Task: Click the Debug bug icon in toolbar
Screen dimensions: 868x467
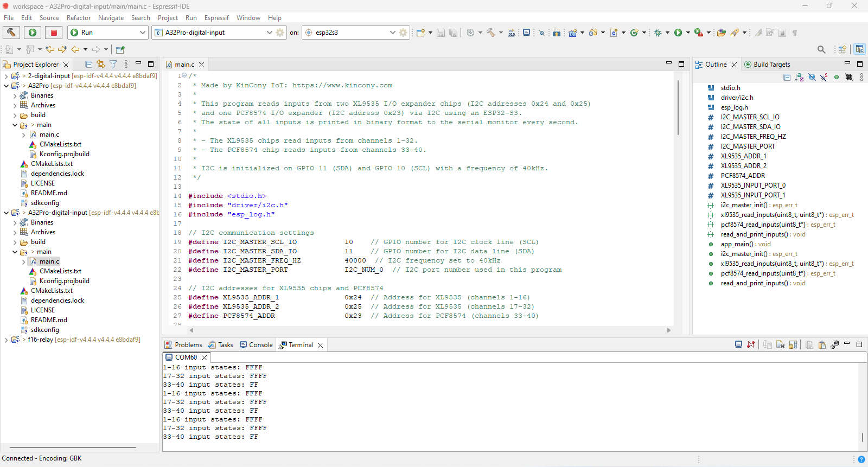Action: point(658,33)
